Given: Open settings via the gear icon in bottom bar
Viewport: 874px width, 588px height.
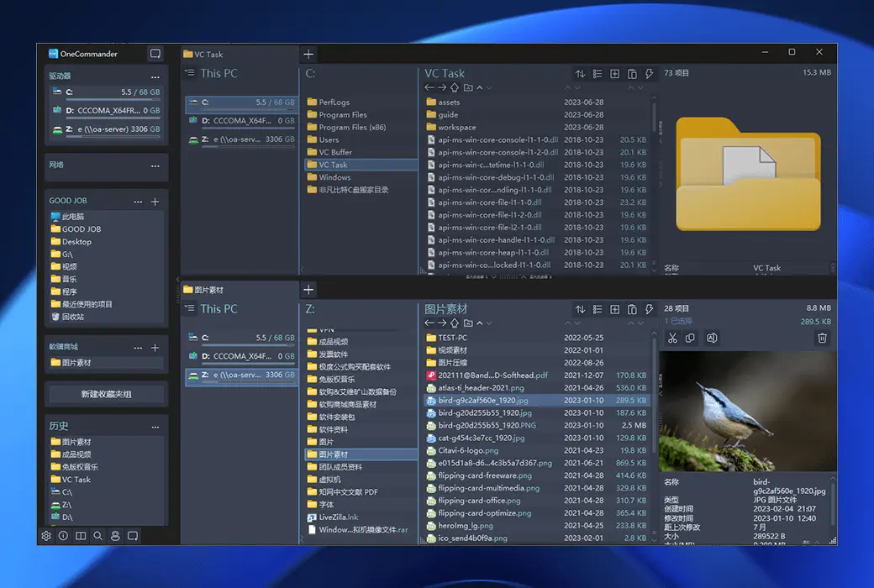Looking at the screenshot, I should click(46, 536).
